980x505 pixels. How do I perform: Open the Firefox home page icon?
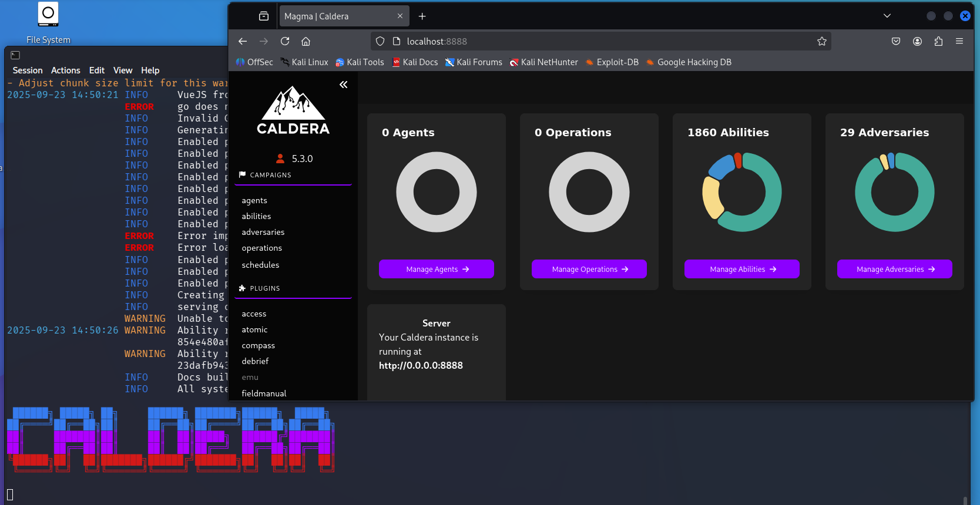(306, 41)
